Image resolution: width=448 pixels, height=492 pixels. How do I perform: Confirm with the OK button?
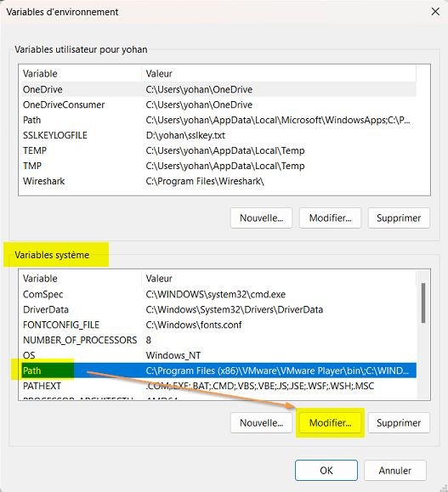[x=326, y=471]
